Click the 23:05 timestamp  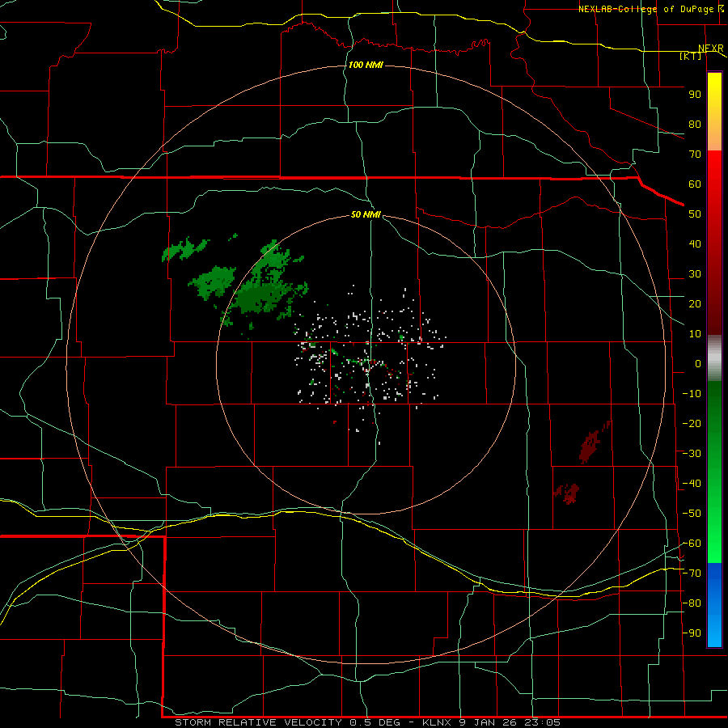(542, 722)
